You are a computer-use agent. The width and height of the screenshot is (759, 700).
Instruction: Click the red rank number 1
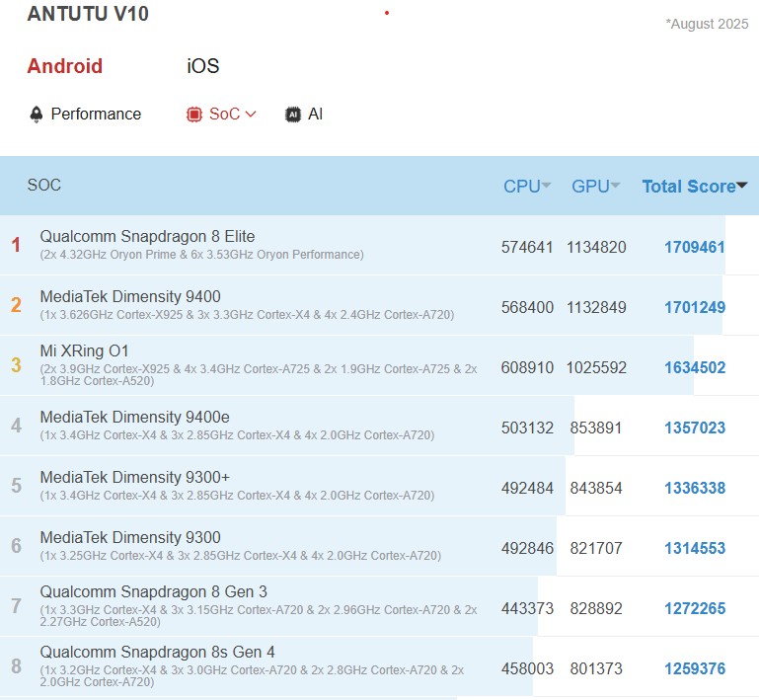coord(16,245)
